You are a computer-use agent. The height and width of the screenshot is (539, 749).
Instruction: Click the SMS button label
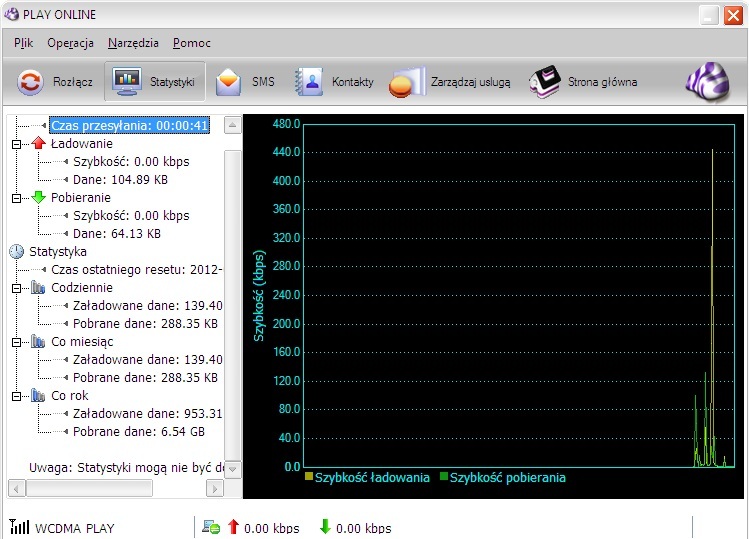point(263,82)
